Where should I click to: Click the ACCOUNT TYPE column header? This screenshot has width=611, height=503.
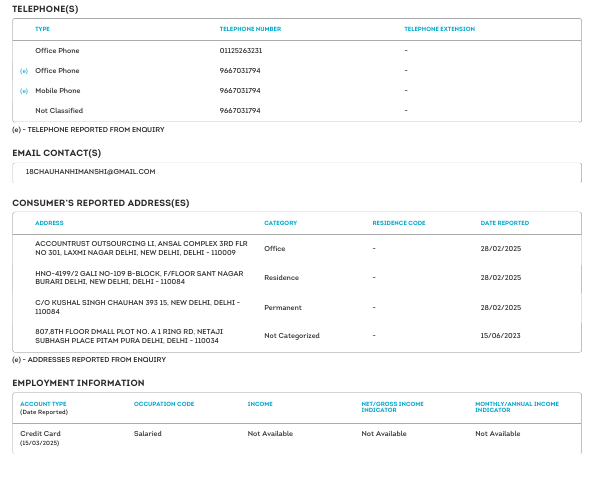pos(43,404)
